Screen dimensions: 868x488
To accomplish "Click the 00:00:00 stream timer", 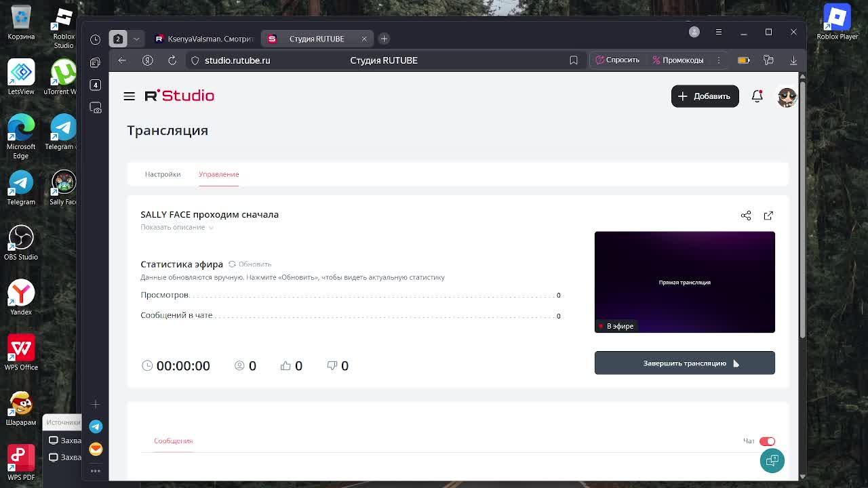I will 183,366.
